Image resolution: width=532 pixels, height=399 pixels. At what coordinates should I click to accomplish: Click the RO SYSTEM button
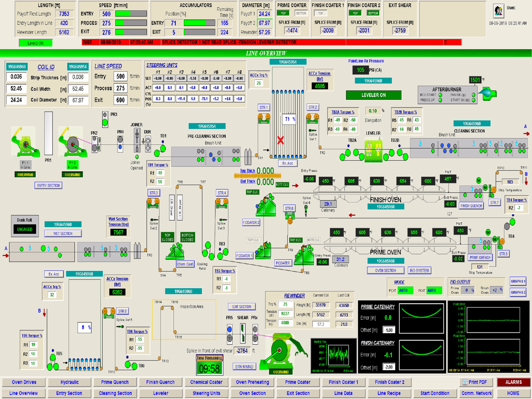[x=419, y=271]
